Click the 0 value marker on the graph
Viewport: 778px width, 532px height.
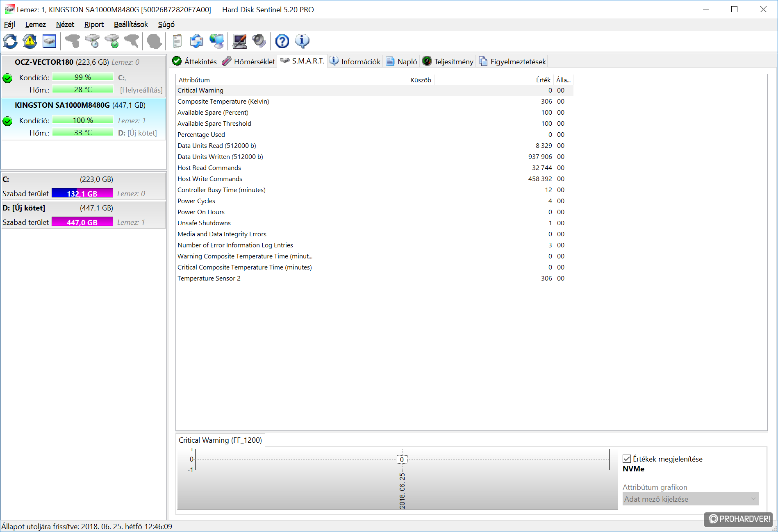402,460
